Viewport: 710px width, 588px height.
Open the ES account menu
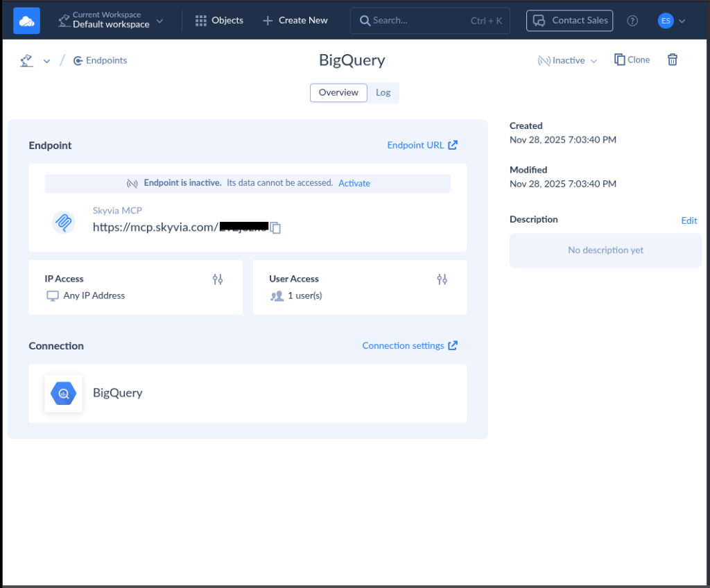coord(671,20)
